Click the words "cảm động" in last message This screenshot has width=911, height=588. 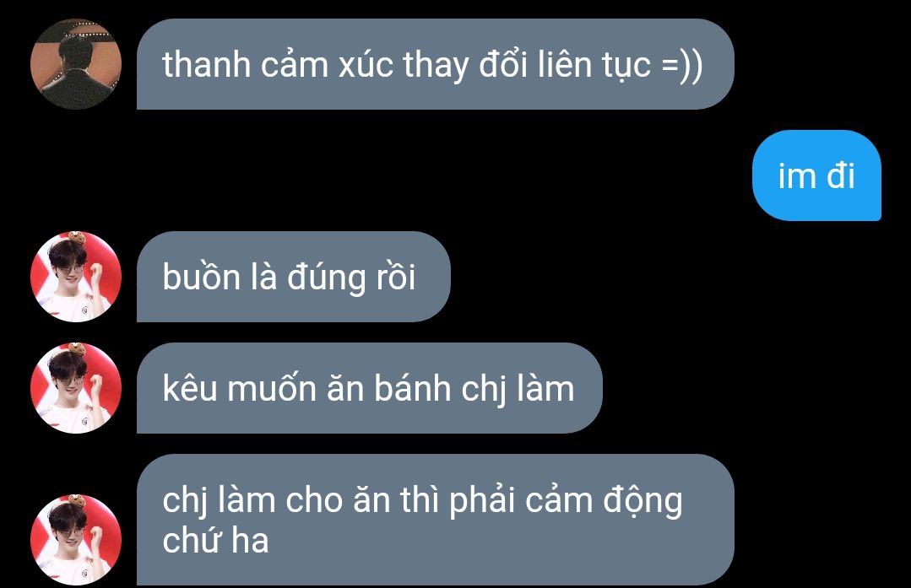604,501
